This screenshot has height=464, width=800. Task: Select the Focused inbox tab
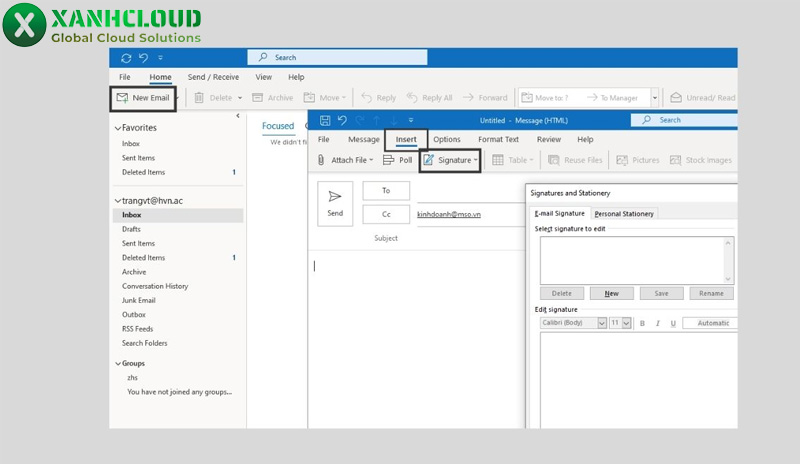click(x=278, y=126)
